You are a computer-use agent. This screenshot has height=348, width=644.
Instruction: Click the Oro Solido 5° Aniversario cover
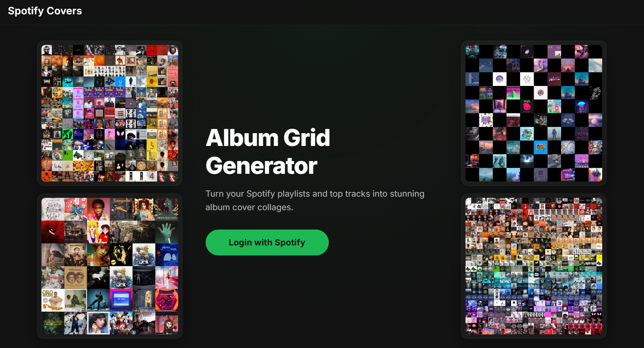(53, 300)
